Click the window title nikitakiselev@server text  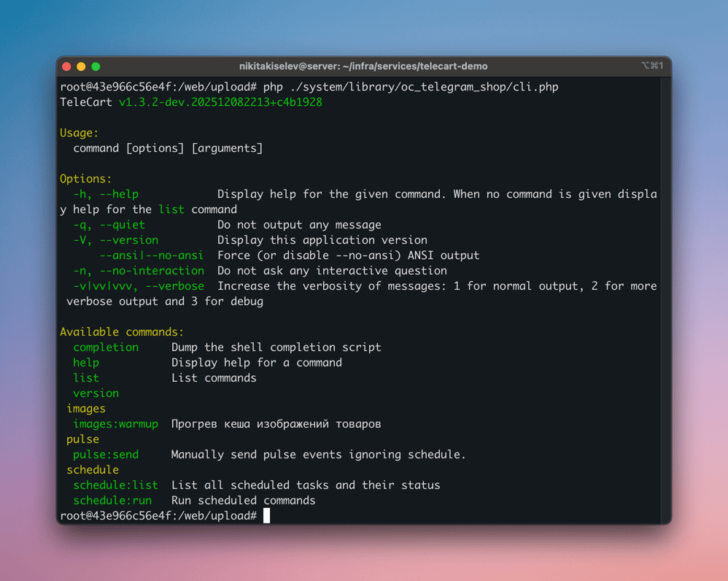pos(363,66)
